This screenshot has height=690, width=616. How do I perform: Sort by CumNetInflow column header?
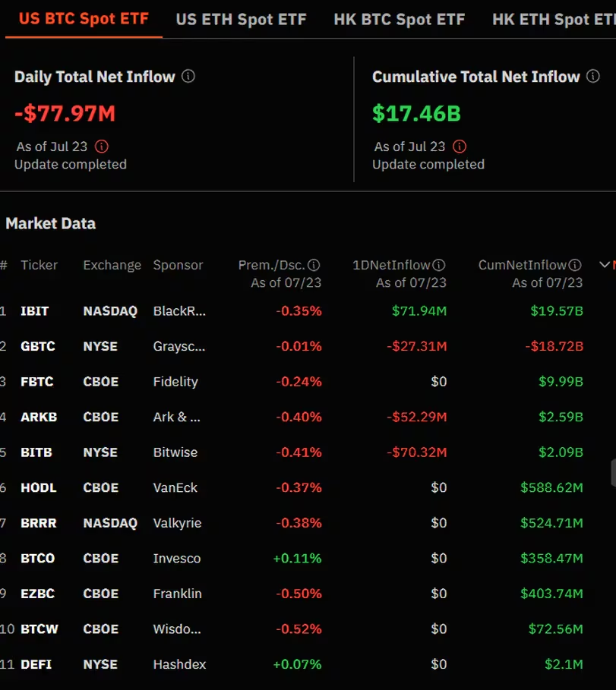[523, 265]
